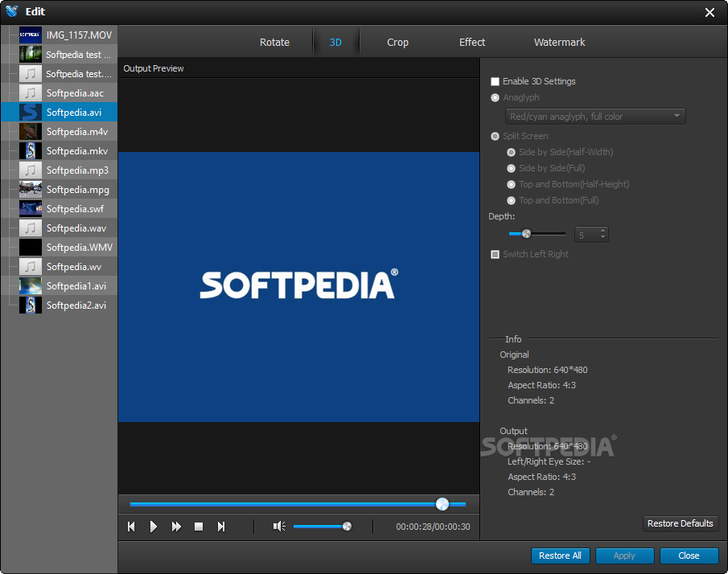
Task: Open the Red/cyan anaglyph dropdown
Action: [x=595, y=116]
